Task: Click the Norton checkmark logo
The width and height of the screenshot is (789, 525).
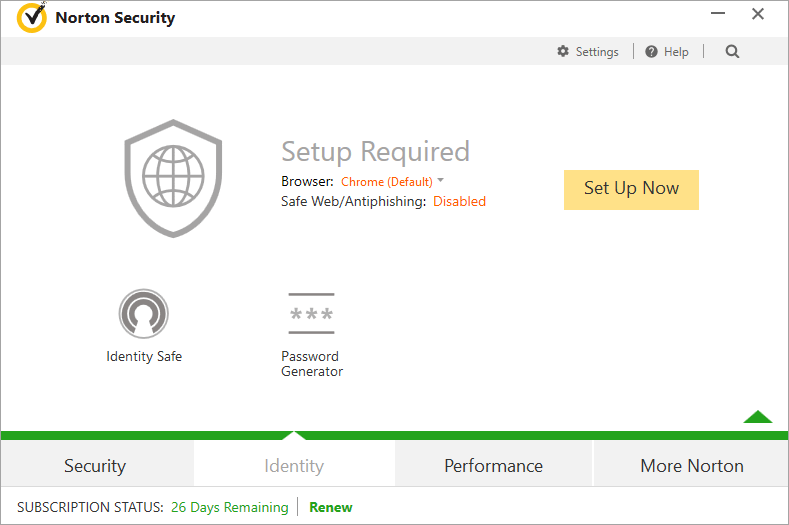Action: (x=32, y=18)
